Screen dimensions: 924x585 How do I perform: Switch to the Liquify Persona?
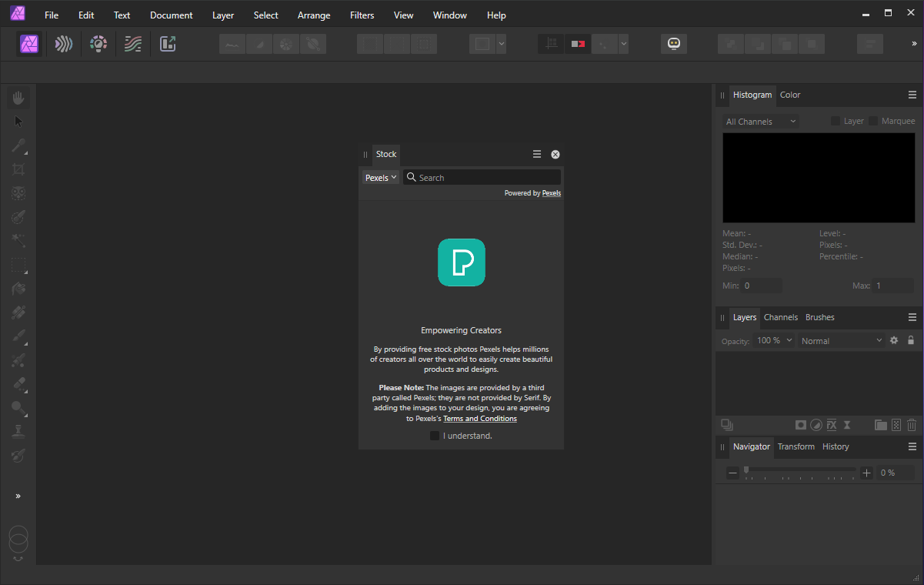pos(64,44)
